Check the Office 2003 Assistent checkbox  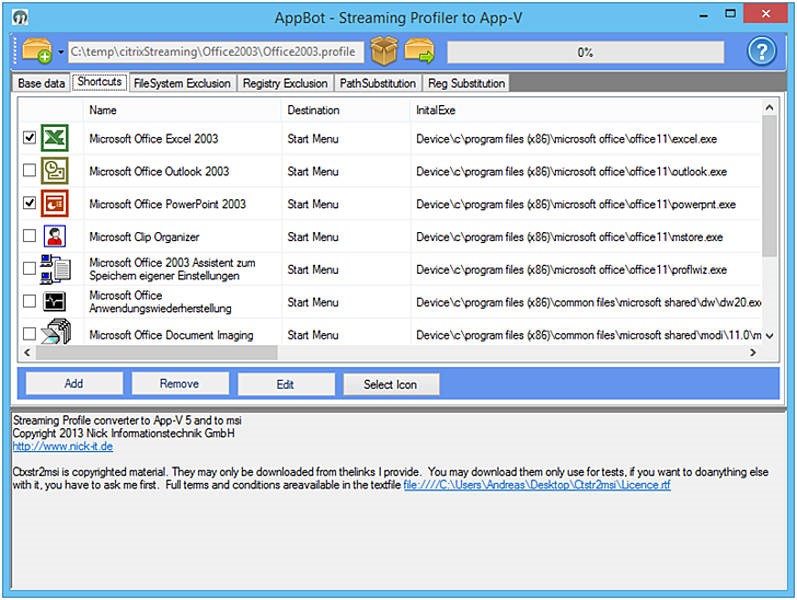[29, 268]
